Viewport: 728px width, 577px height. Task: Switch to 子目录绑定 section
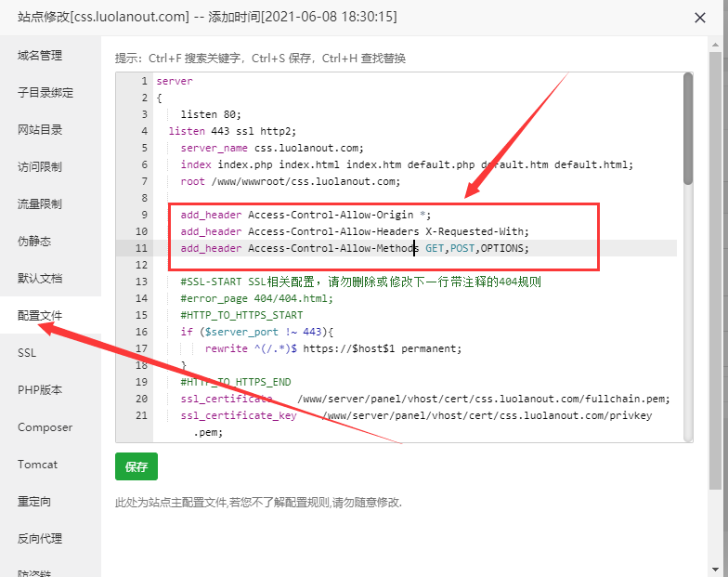click(x=45, y=93)
